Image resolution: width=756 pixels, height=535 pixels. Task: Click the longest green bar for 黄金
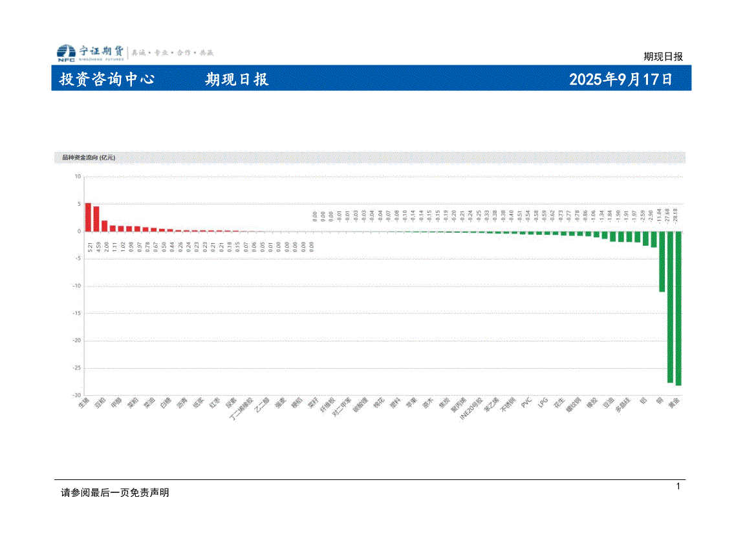(678, 309)
